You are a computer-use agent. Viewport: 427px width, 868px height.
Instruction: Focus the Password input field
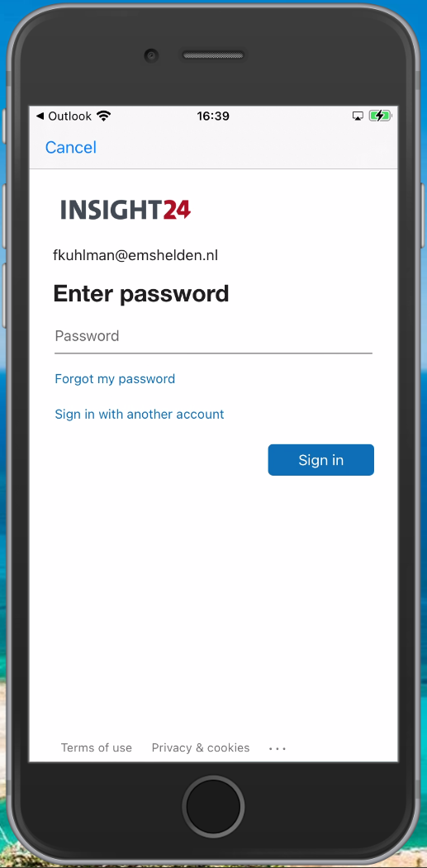[213, 337]
